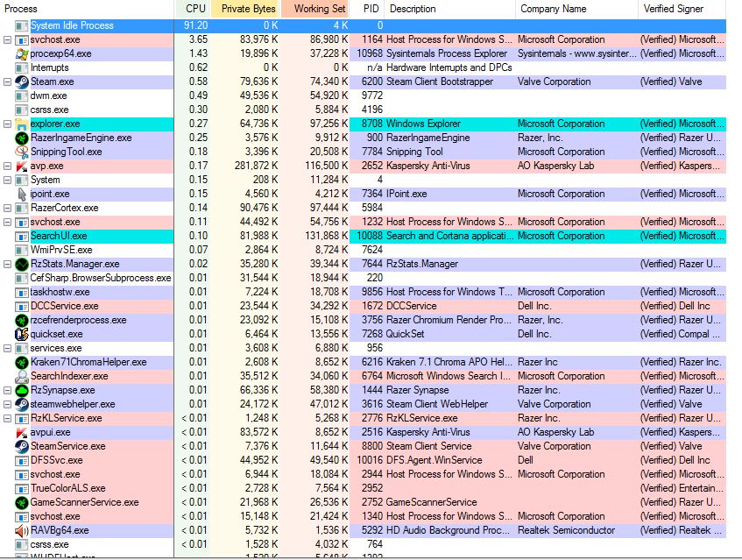This screenshot has height=560, width=742.
Task: Click the RzStats.Manager.exe icon
Action: coord(22,264)
